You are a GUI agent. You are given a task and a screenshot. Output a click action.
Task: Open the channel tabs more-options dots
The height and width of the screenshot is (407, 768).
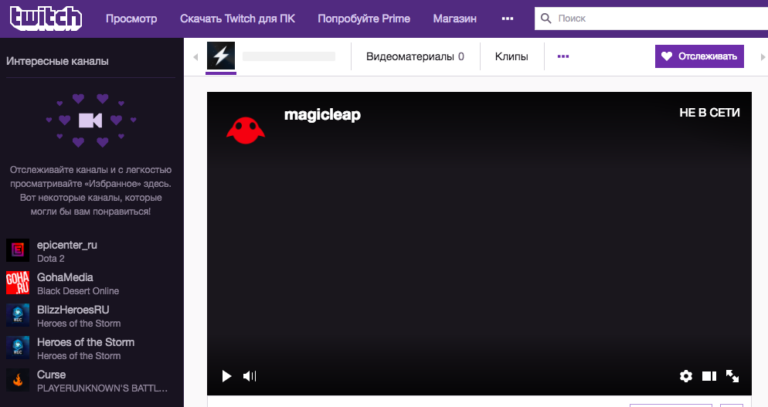point(563,56)
